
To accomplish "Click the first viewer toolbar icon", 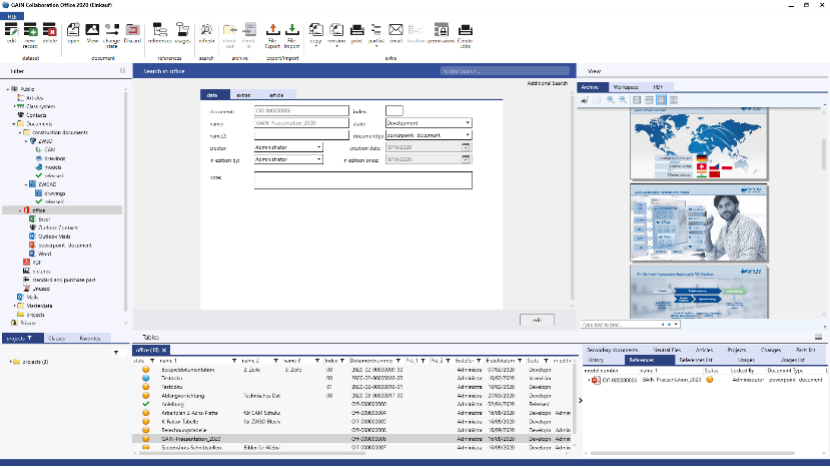I will (584, 100).
